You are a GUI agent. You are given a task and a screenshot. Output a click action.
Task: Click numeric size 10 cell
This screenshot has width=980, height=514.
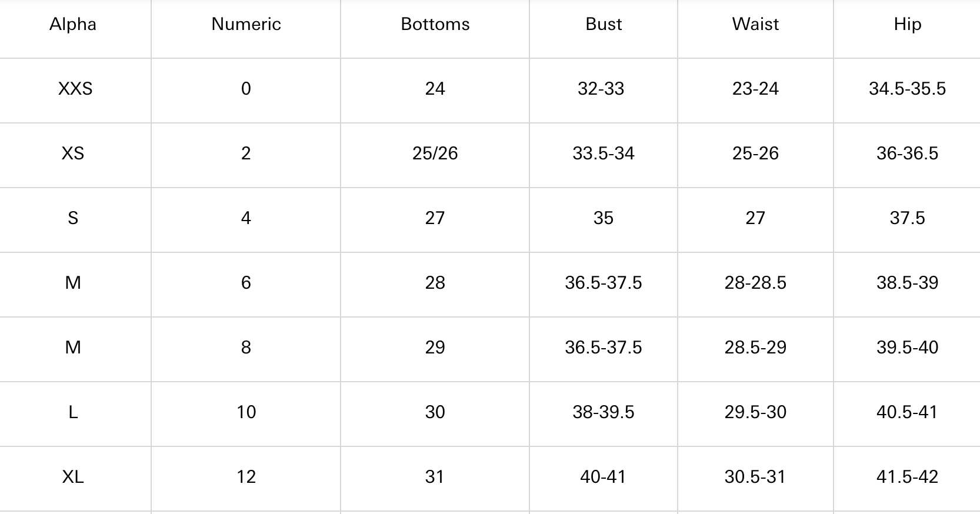[246, 412]
